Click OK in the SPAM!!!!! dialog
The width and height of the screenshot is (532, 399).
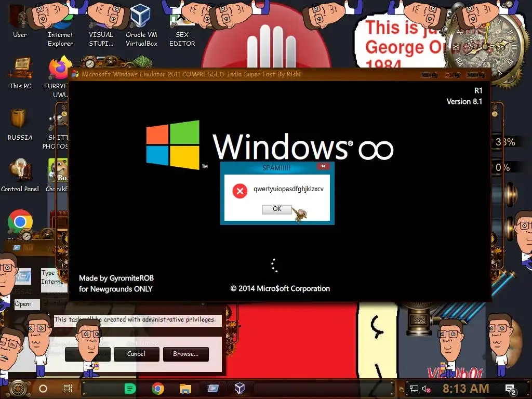click(x=276, y=209)
